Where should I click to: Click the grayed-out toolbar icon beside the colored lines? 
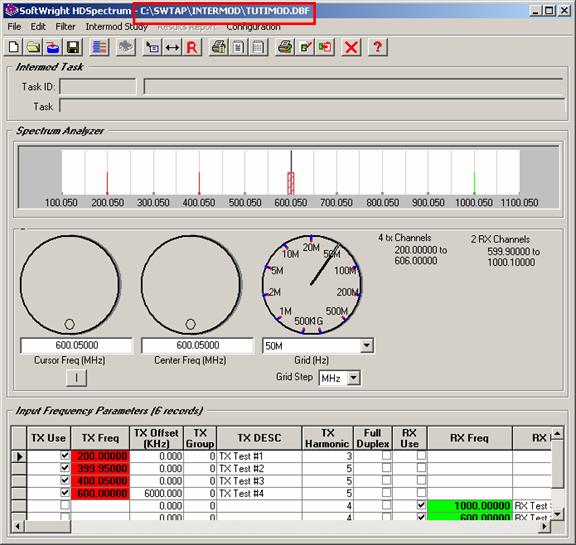click(x=126, y=47)
